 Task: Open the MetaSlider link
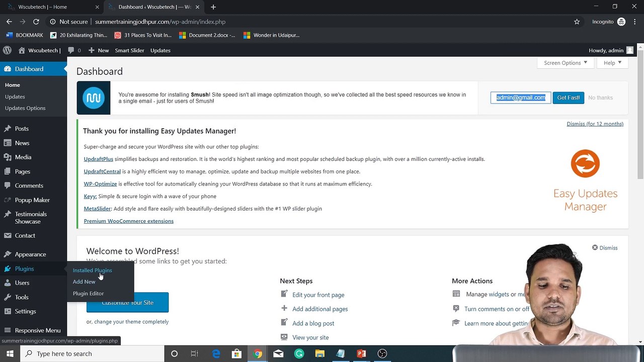tap(97, 209)
